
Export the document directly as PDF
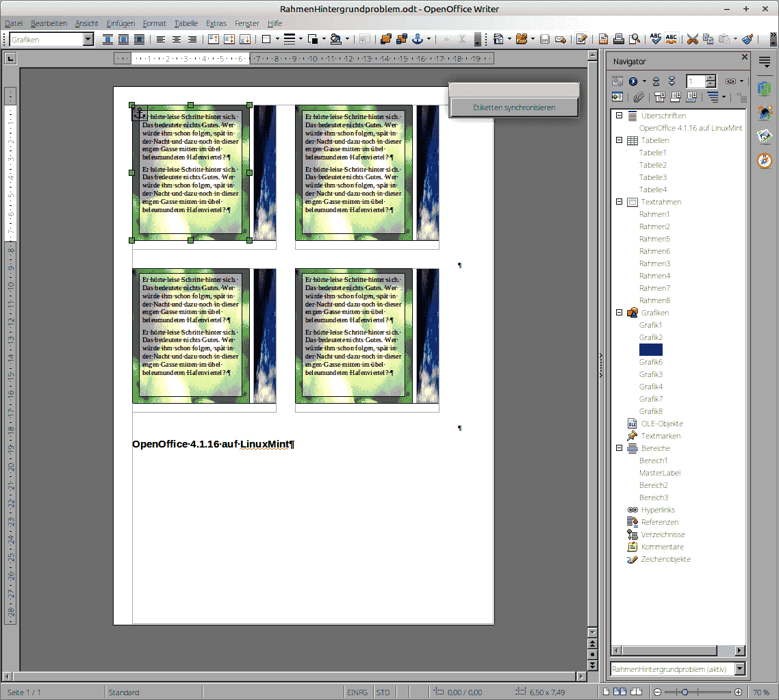pos(603,39)
